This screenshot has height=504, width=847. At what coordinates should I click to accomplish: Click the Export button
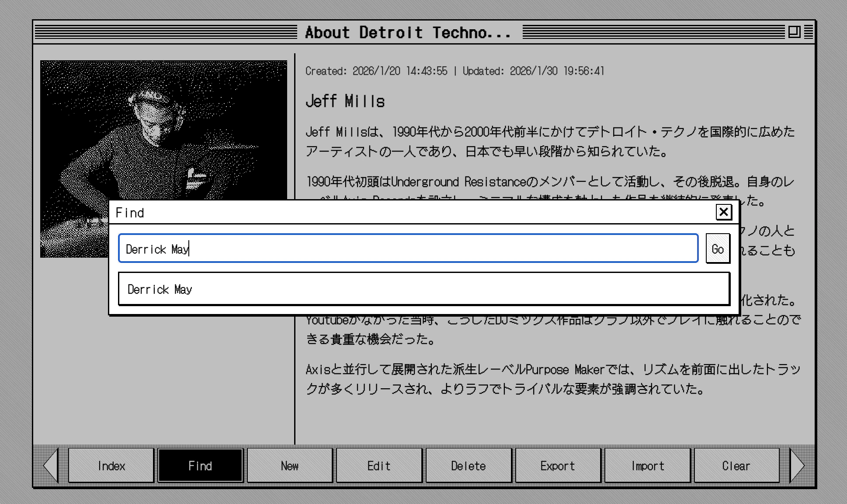pos(558,466)
